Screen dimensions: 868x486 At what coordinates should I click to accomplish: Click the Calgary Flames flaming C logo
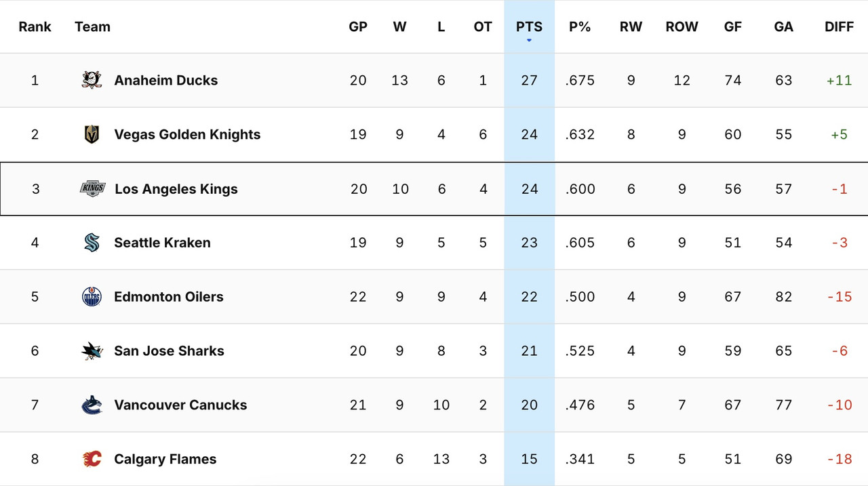tap(90, 459)
